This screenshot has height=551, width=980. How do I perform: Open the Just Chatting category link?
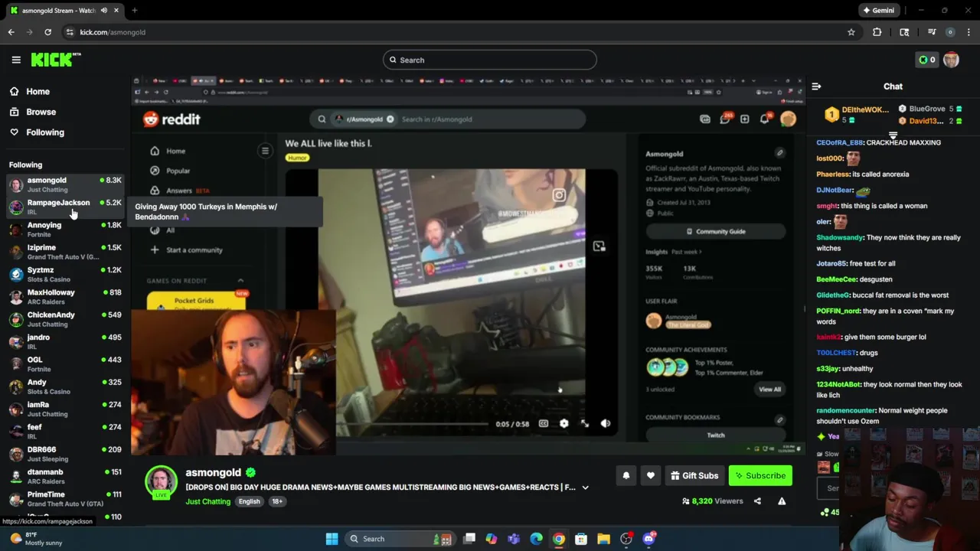(207, 501)
